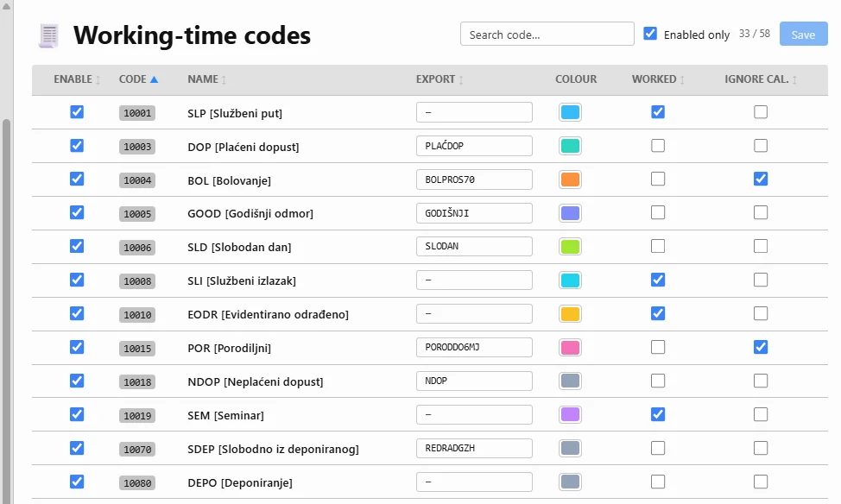841x504 pixels.
Task: Click code badge 10015
Action: pyautogui.click(x=137, y=349)
